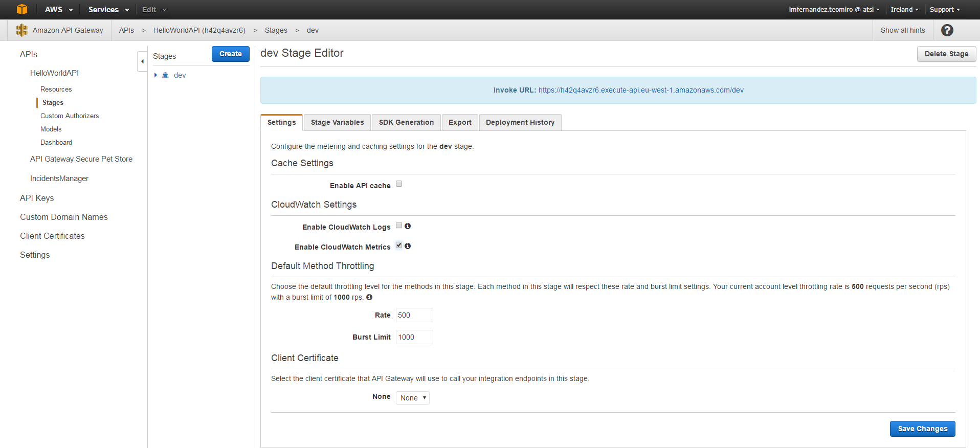
Task: Open the Services dropdown menu
Action: (x=108, y=9)
